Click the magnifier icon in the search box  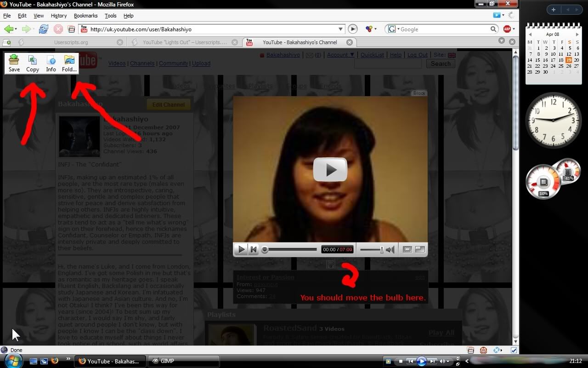click(493, 29)
